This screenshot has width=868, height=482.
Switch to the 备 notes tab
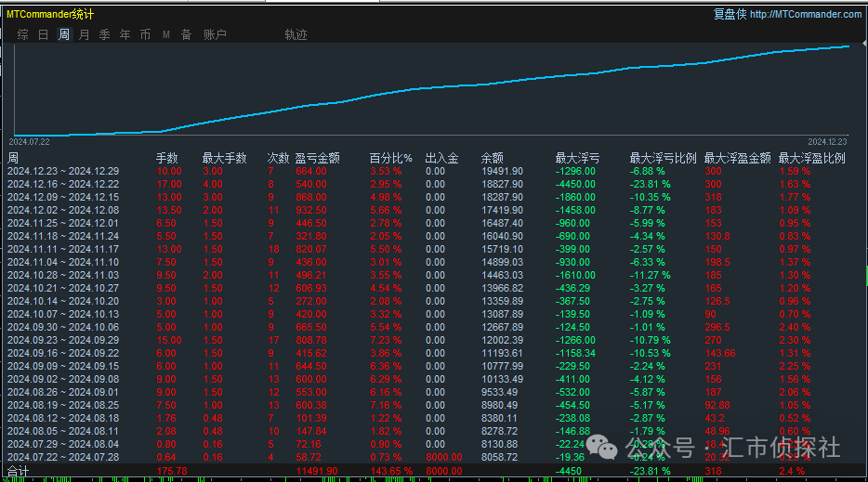tap(187, 35)
